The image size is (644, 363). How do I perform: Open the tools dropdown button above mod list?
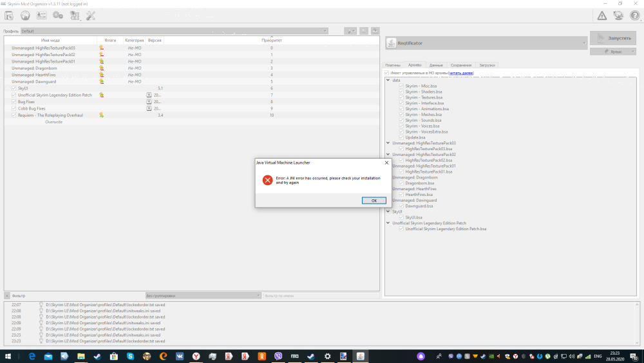tap(350, 31)
